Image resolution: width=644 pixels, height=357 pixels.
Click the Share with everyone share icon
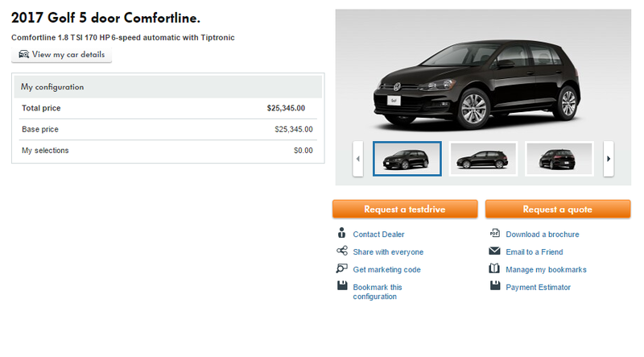[342, 251]
